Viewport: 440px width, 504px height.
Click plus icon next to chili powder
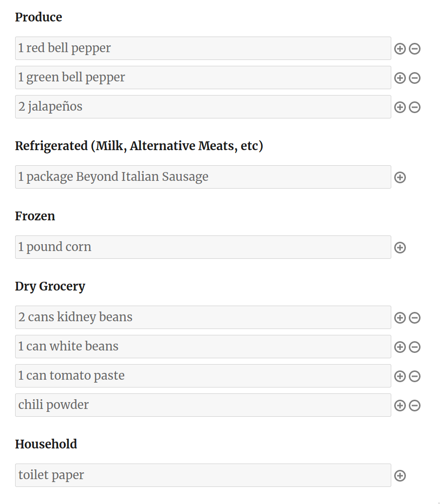[400, 406]
